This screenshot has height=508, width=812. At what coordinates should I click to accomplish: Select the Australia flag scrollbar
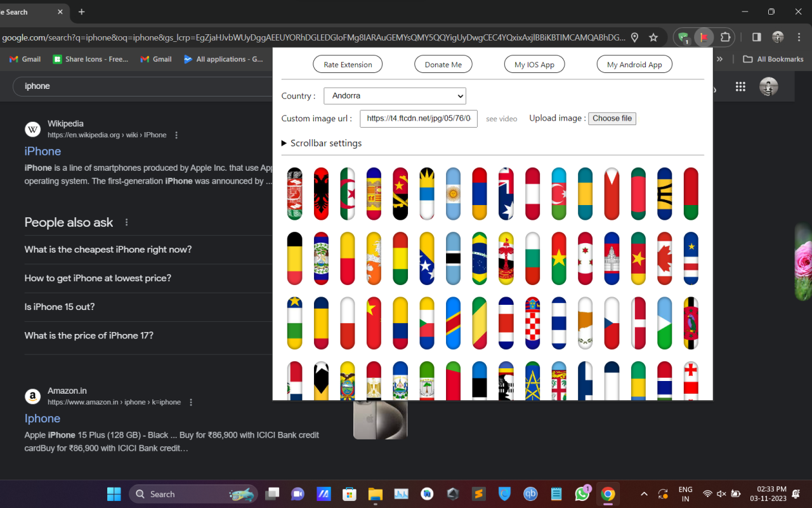pos(506,194)
